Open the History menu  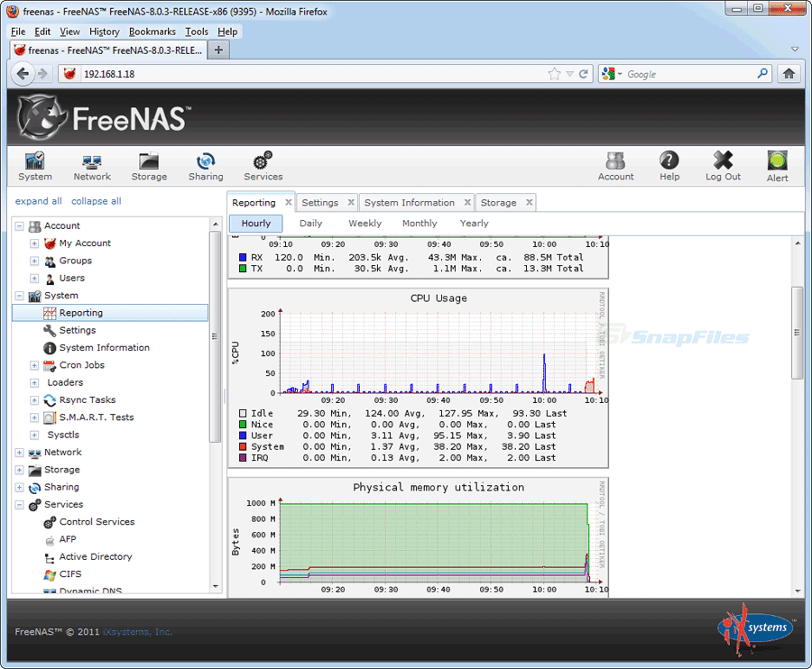pyautogui.click(x=104, y=32)
